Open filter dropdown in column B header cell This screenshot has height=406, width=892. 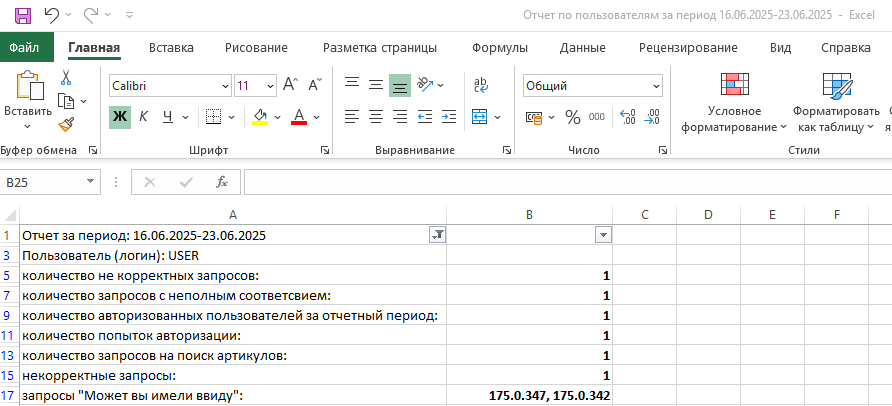point(603,235)
